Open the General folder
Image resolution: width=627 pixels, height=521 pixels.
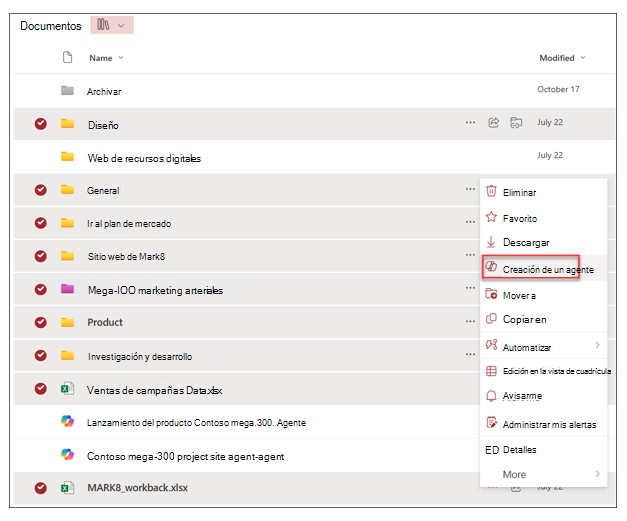[x=103, y=191]
